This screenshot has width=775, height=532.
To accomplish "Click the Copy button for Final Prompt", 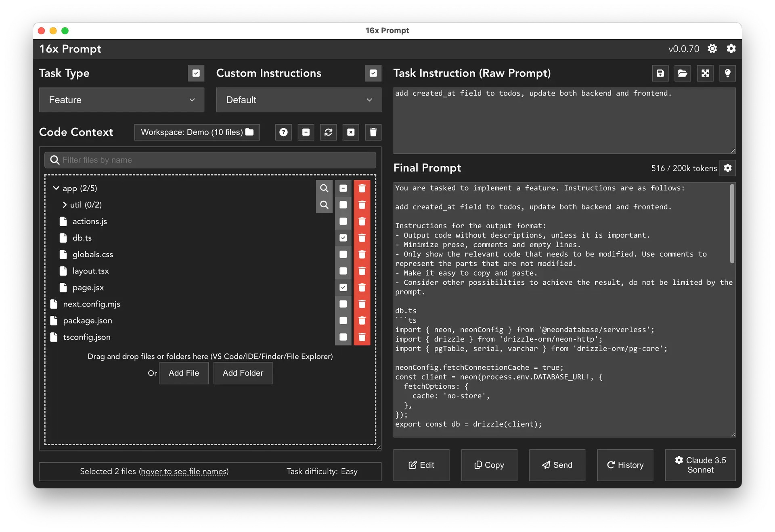I will click(489, 464).
